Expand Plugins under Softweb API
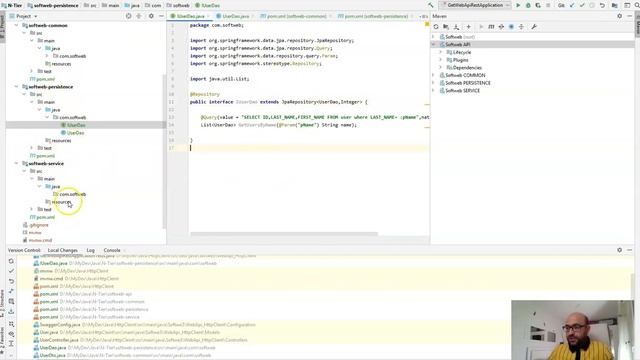640x360 pixels. [441, 60]
